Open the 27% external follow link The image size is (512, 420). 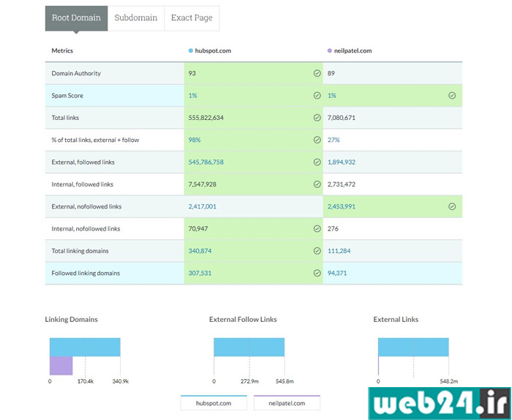coord(334,140)
